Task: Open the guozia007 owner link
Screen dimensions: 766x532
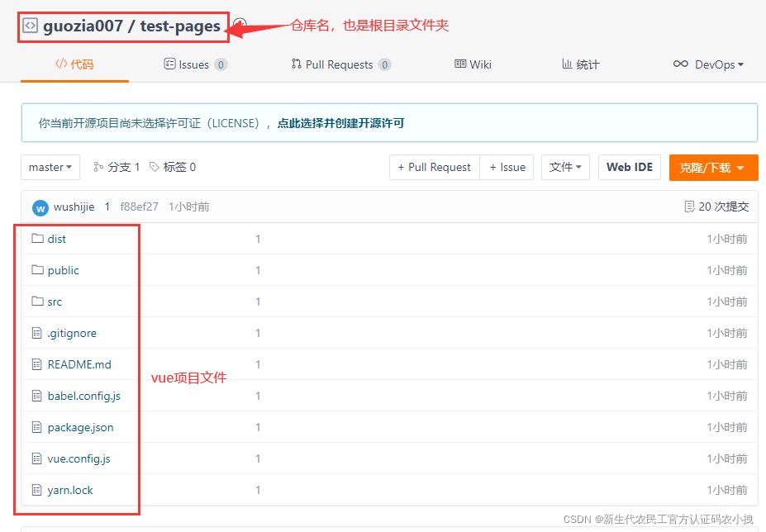Action: click(x=83, y=26)
